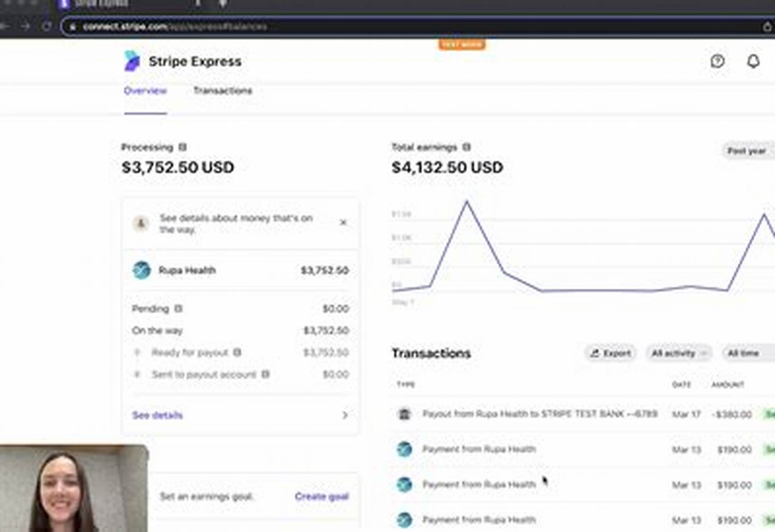Click the $4,132.50 USD total earnings
The height and width of the screenshot is (532, 775).
[447, 167]
